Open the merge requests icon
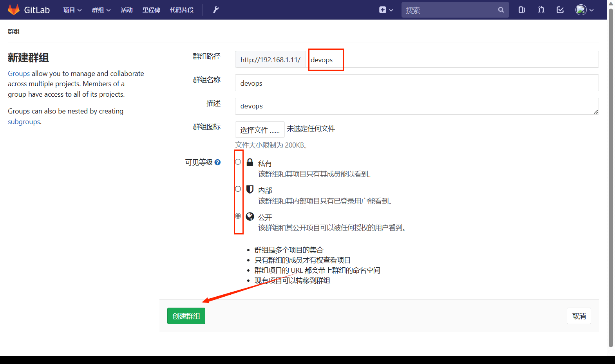Screen dimensions: 615x364 pyautogui.click(x=541, y=10)
